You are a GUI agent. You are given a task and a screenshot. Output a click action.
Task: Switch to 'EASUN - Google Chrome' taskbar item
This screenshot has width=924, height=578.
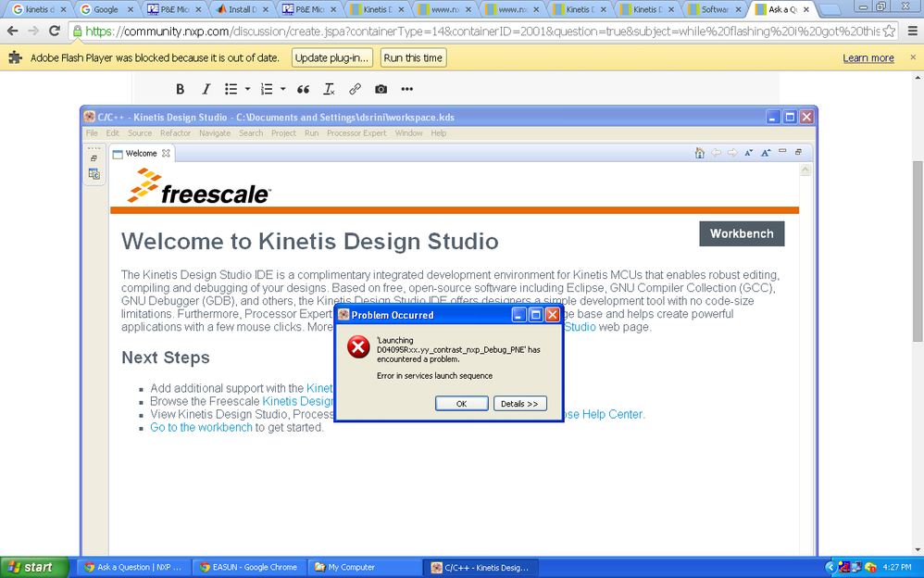[x=249, y=568]
